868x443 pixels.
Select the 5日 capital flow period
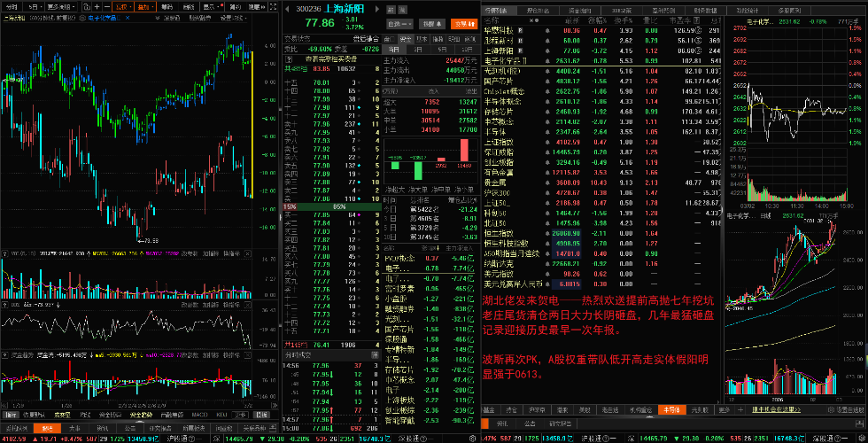pyautogui.click(x=442, y=49)
